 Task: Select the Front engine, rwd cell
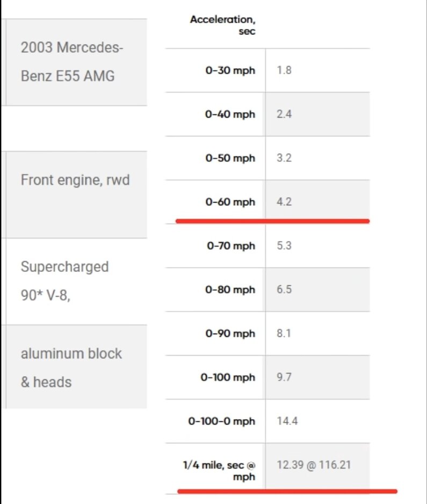coord(75,180)
